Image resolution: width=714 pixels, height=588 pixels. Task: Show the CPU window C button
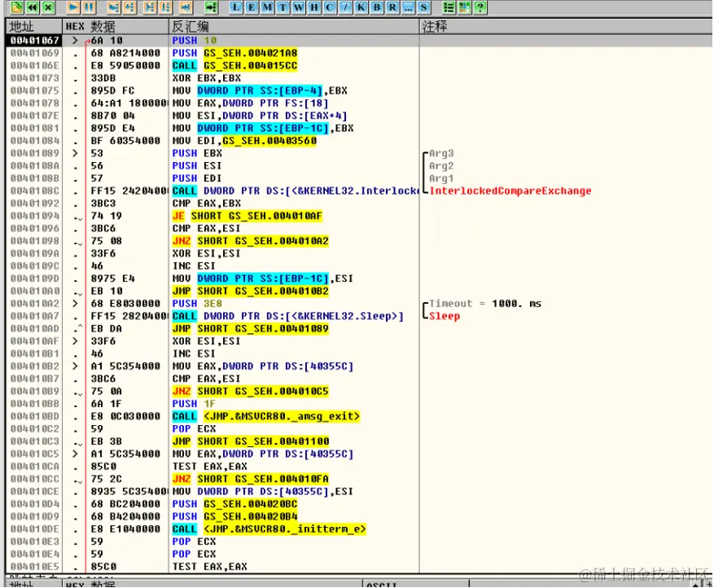[330, 7]
